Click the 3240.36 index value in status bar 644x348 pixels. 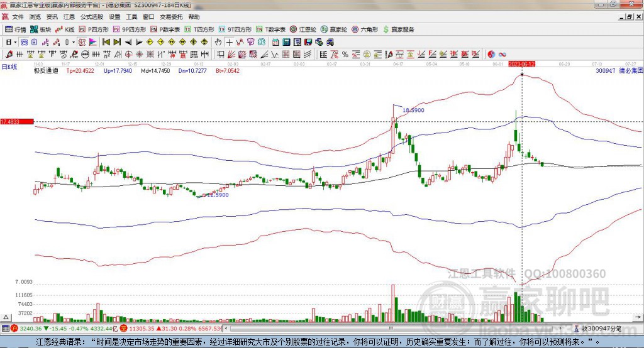tap(30, 329)
